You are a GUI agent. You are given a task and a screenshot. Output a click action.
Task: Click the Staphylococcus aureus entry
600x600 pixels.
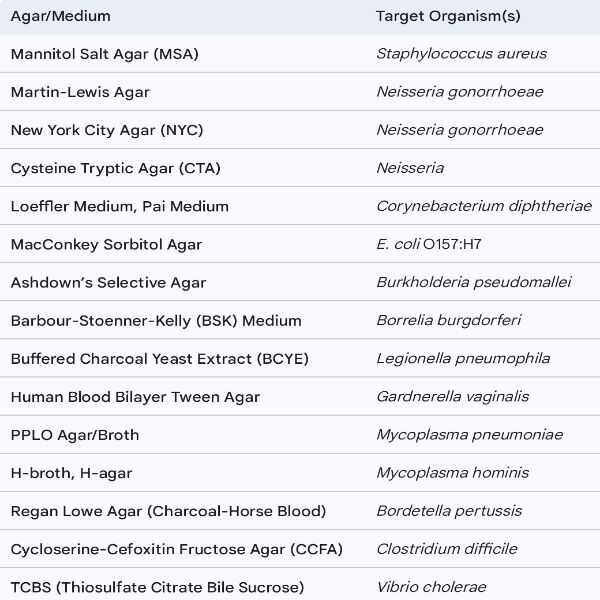pos(461,54)
